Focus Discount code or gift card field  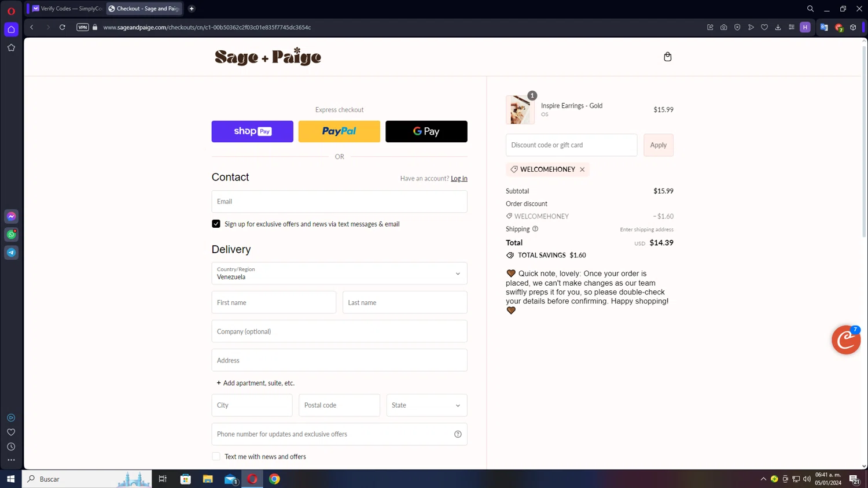coord(571,145)
